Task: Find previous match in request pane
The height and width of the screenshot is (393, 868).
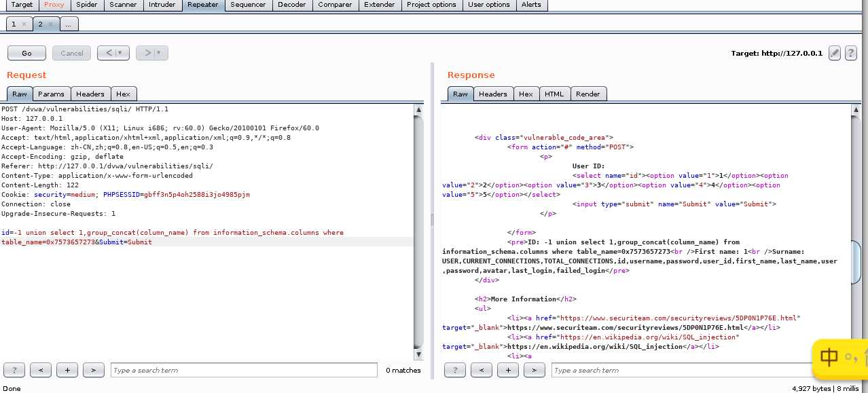Action: point(41,370)
